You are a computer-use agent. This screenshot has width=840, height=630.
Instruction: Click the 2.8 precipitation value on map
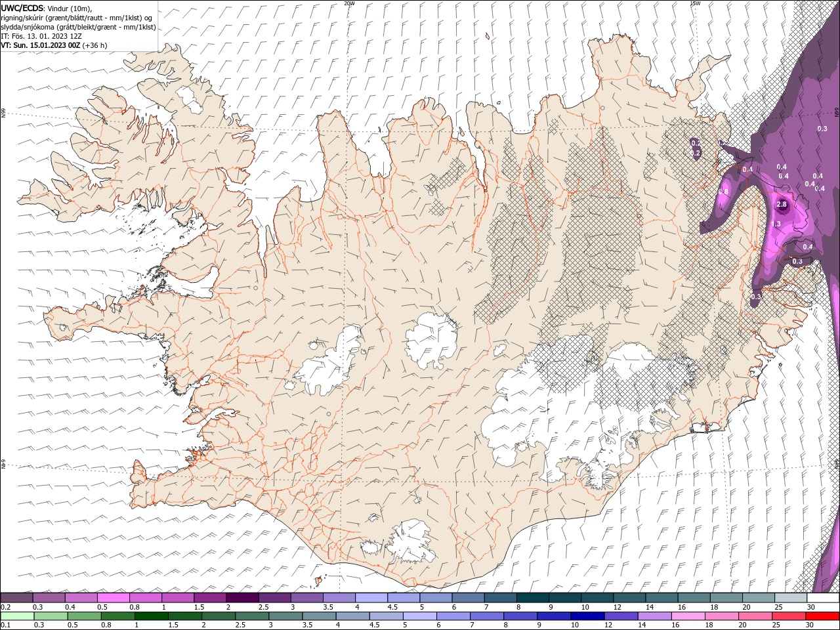coord(782,205)
